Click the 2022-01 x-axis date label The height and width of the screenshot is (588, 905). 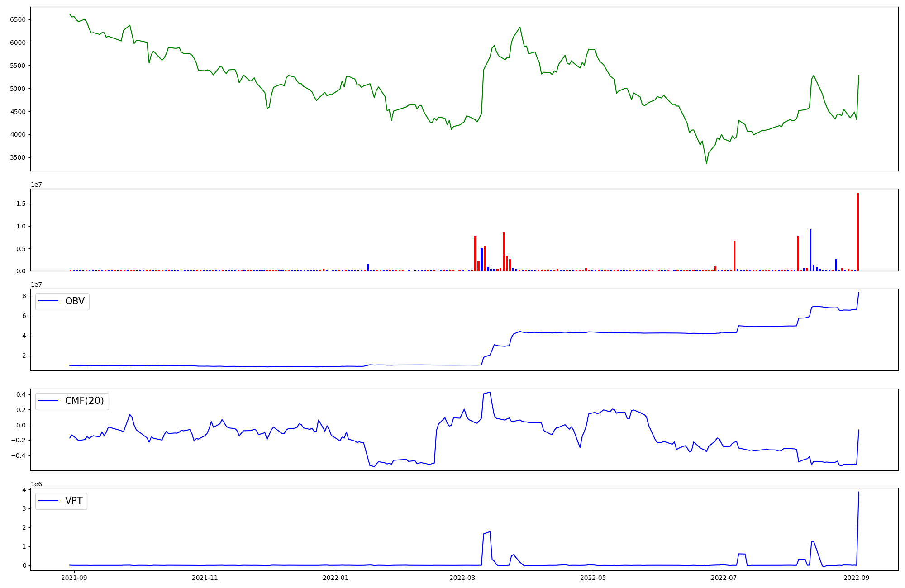(336, 578)
